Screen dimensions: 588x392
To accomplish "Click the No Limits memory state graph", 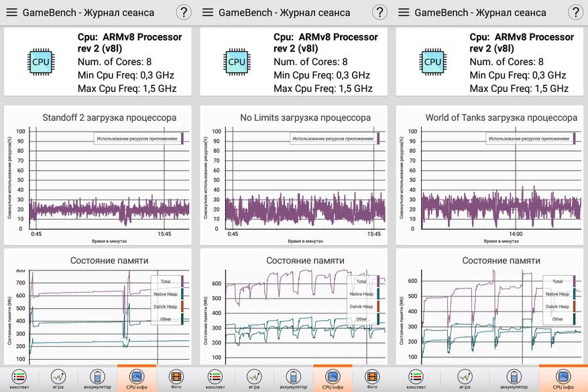I will (305, 317).
